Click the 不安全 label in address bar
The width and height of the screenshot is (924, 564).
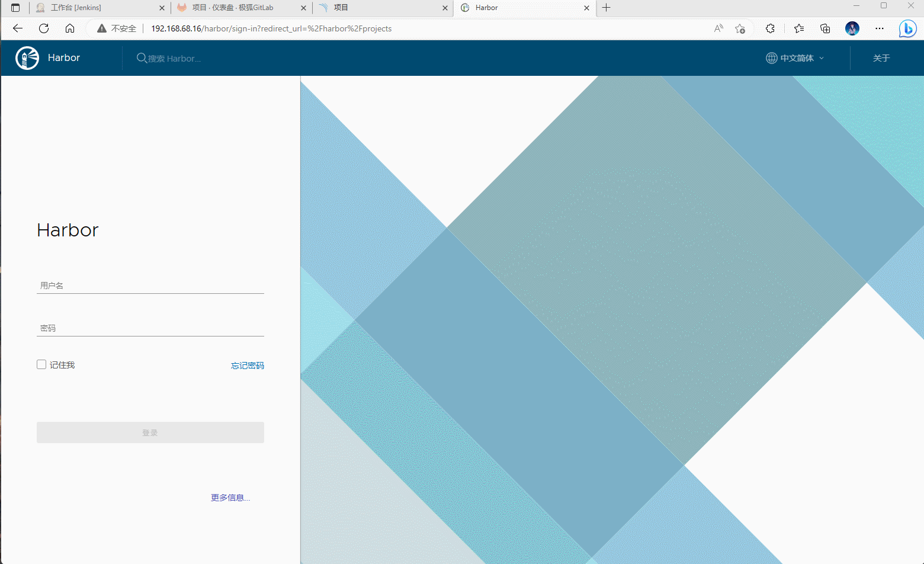tap(124, 28)
